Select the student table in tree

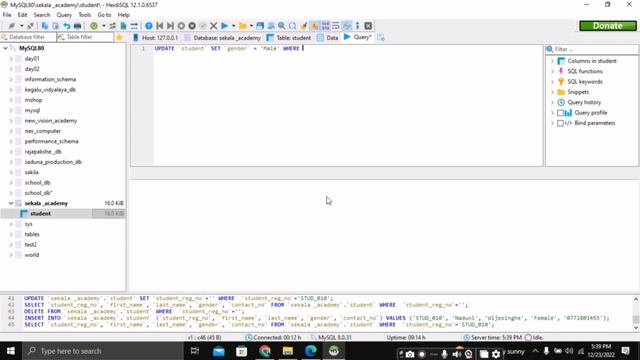tap(40, 213)
